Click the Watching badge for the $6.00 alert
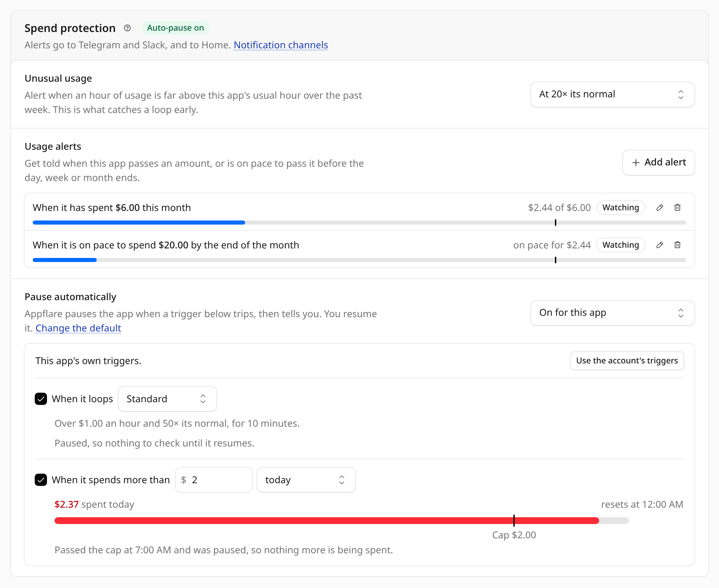 pos(621,208)
